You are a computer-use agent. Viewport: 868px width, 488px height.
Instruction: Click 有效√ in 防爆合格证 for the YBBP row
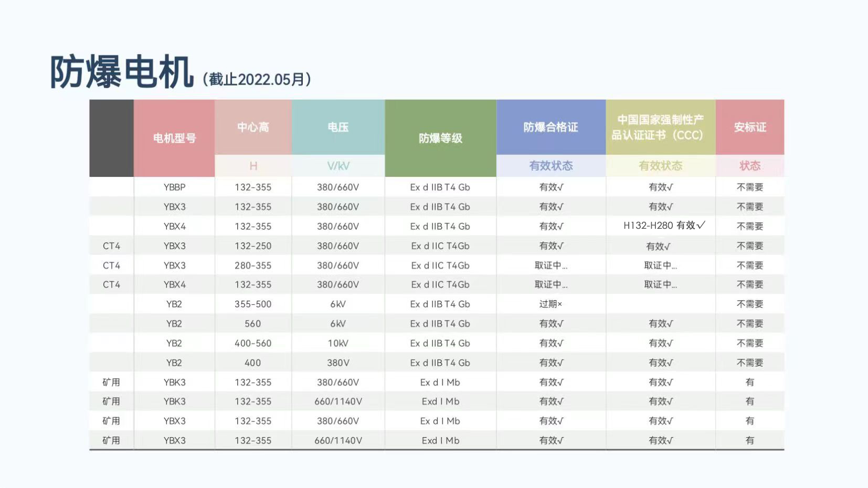[x=551, y=187]
